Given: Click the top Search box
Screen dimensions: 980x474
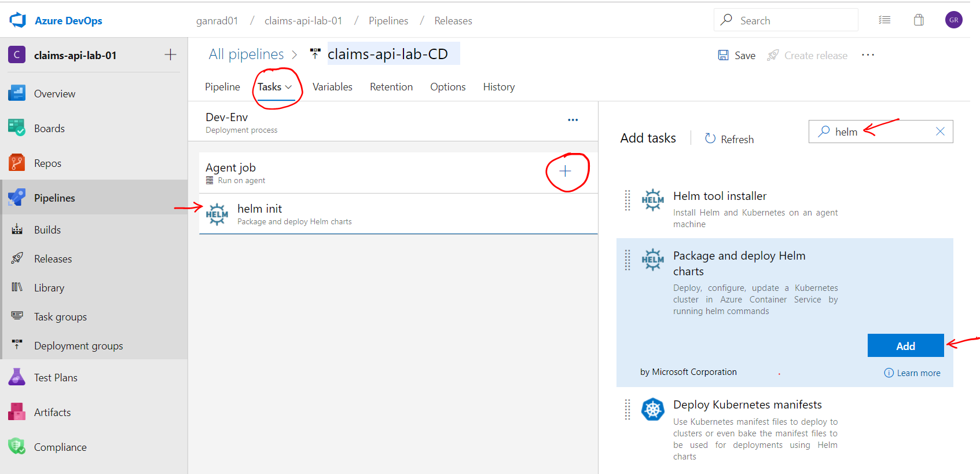Looking at the screenshot, I should click(786, 20).
